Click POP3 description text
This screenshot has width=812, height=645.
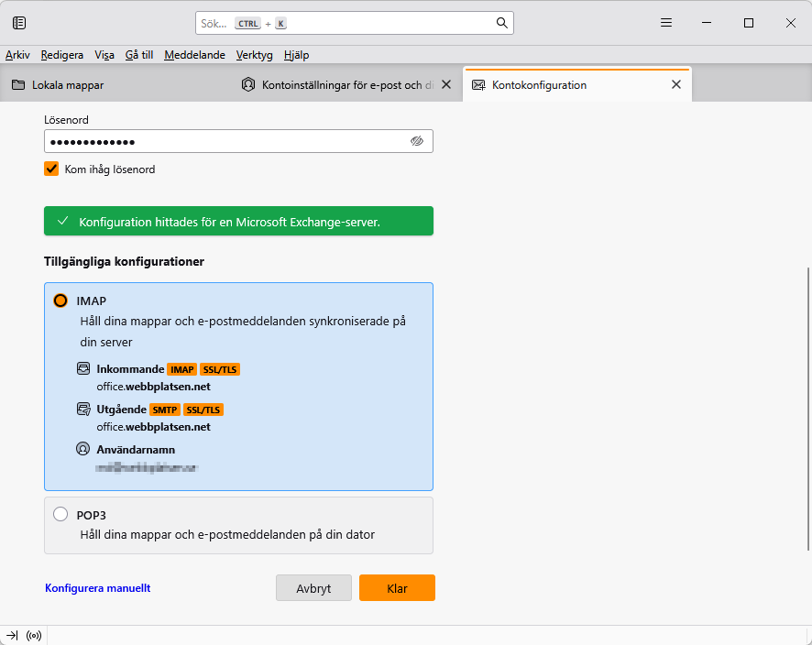[227, 534]
